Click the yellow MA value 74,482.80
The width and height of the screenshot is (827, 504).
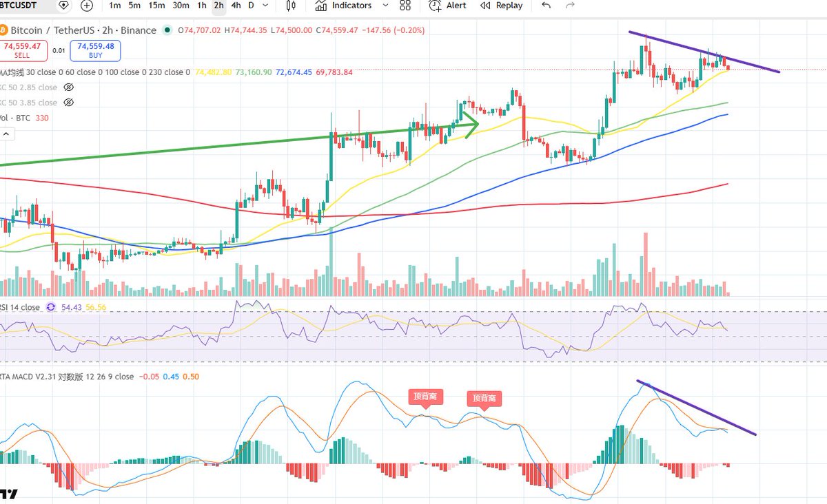(x=214, y=72)
